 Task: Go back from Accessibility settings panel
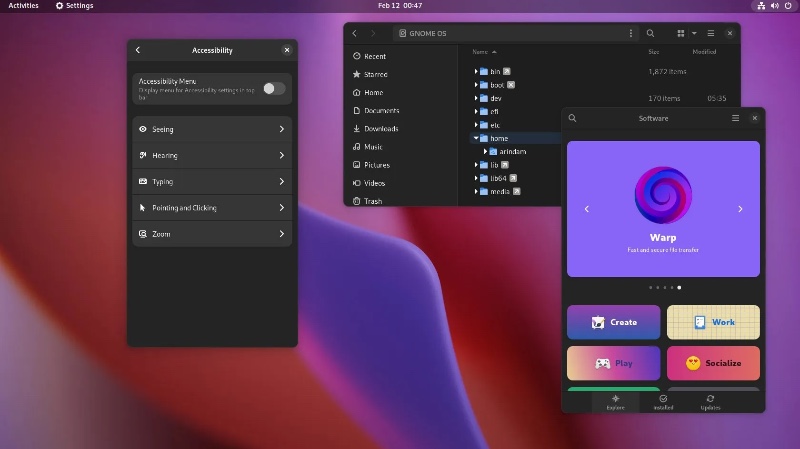[x=138, y=50]
